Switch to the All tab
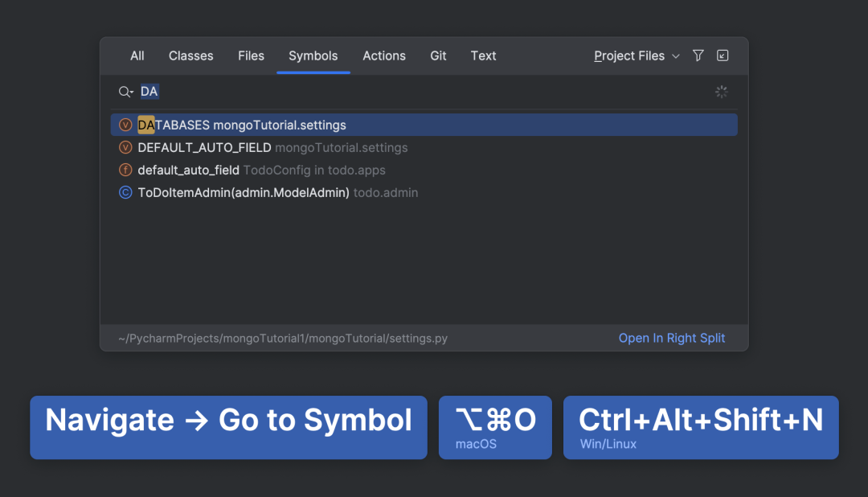 point(137,56)
